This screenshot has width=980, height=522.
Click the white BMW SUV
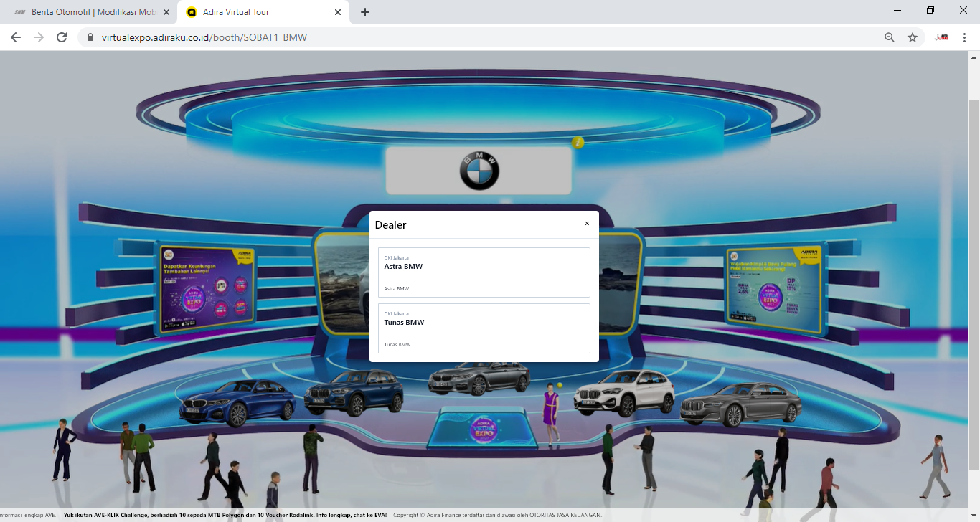click(624, 393)
